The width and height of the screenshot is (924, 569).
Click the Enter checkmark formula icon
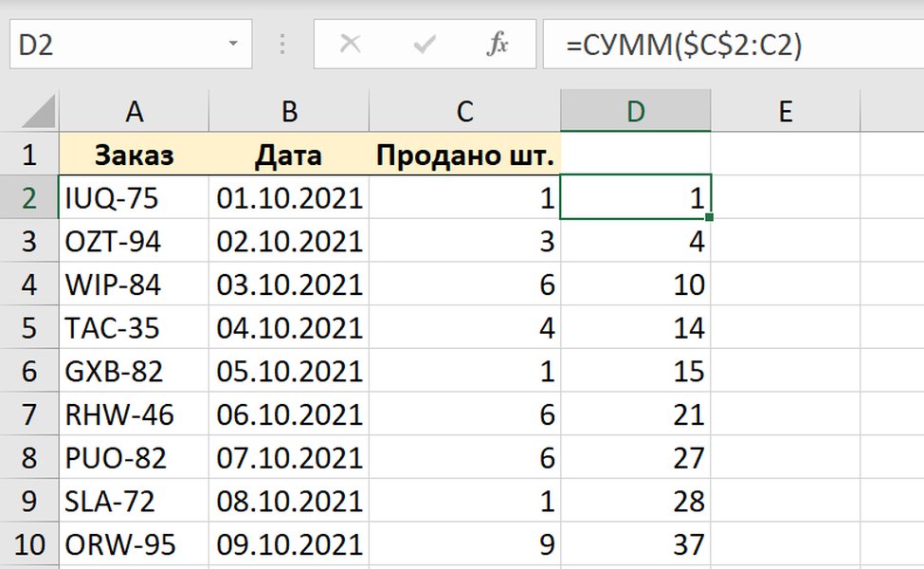click(425, 45)
